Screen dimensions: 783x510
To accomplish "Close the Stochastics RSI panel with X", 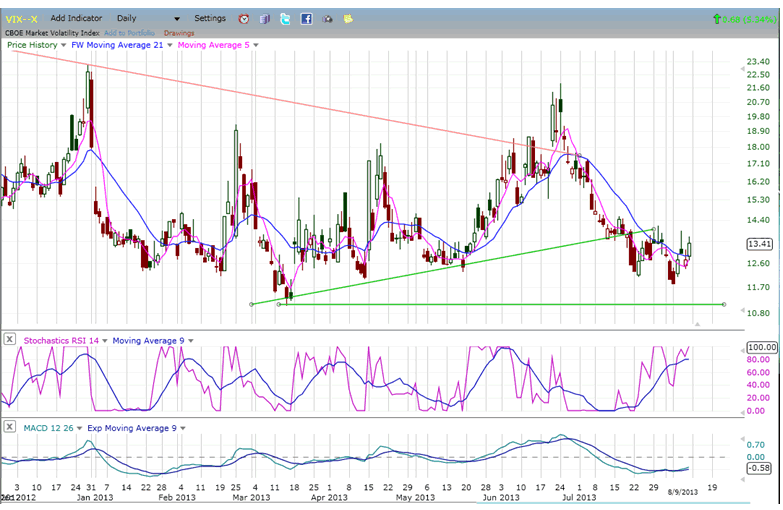I will [x=10, y=341].
